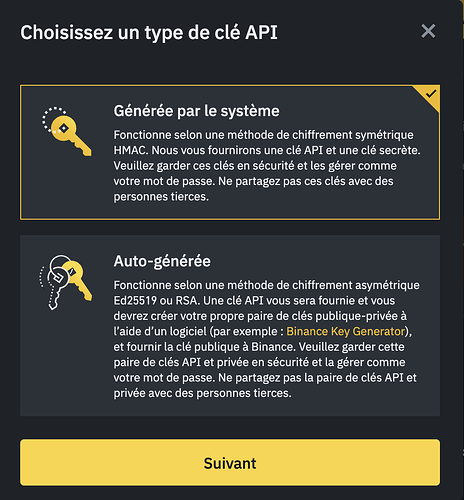Click the 'Veuillez garder ces clés en sécurité' line
Viewport: 464px width, 500px height.
click(x=255, y=166)
